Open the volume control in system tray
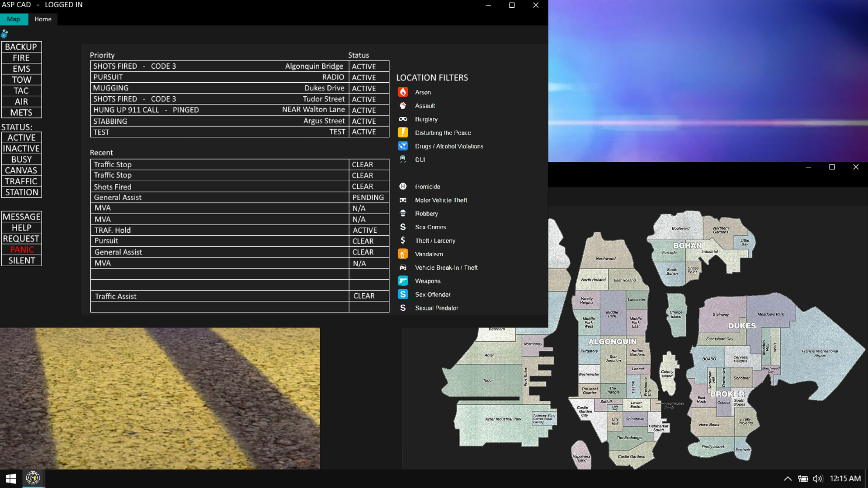Viewport: 868px width, 488px height. (818, 479)
